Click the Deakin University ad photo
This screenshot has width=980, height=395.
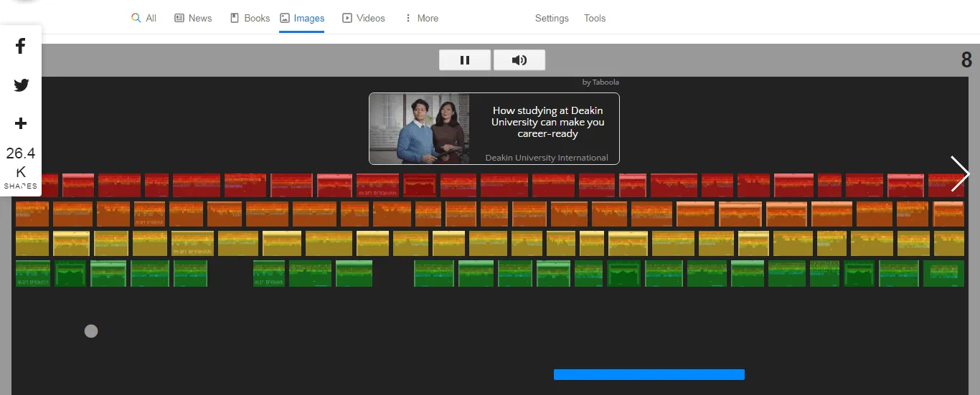[420, 128]
